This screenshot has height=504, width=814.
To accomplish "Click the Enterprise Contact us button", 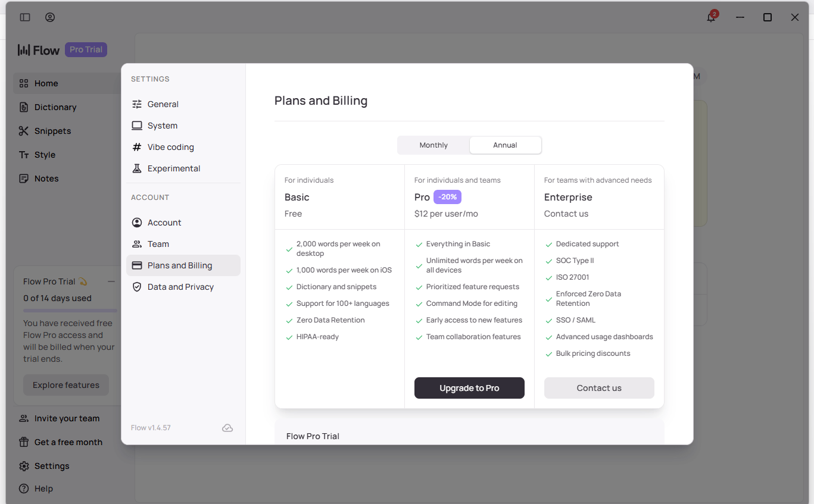I will pyautogui.click(x=599, y=388).
